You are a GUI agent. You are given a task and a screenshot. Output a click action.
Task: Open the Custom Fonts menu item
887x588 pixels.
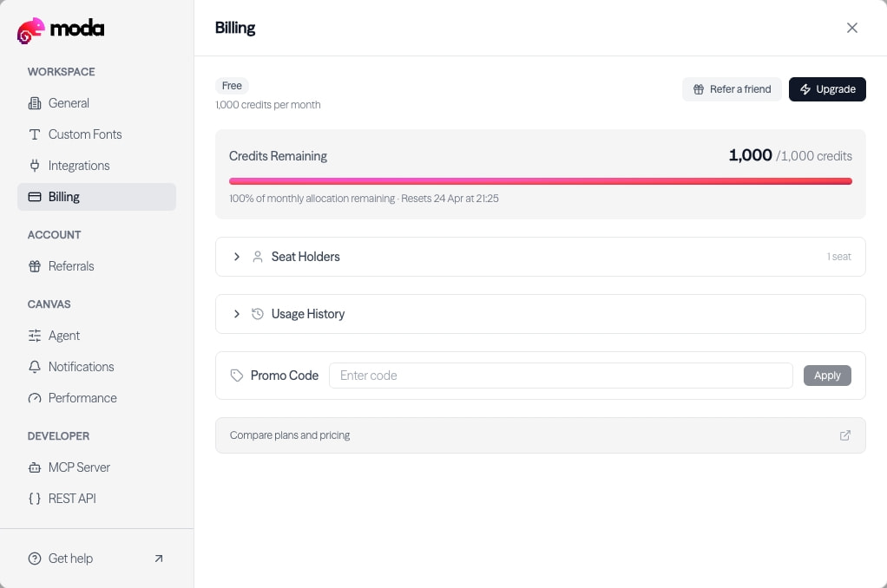[96, 134]
